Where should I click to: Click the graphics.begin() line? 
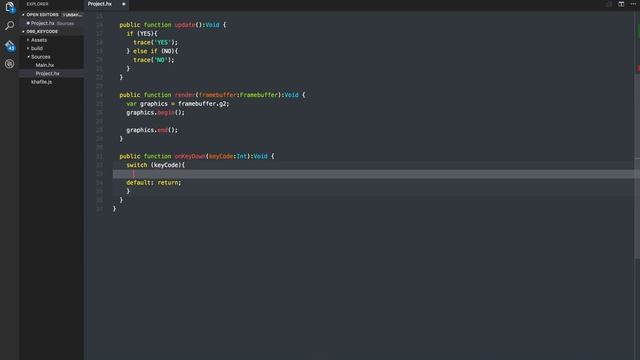pyautogui.click(x=155, y=113)
